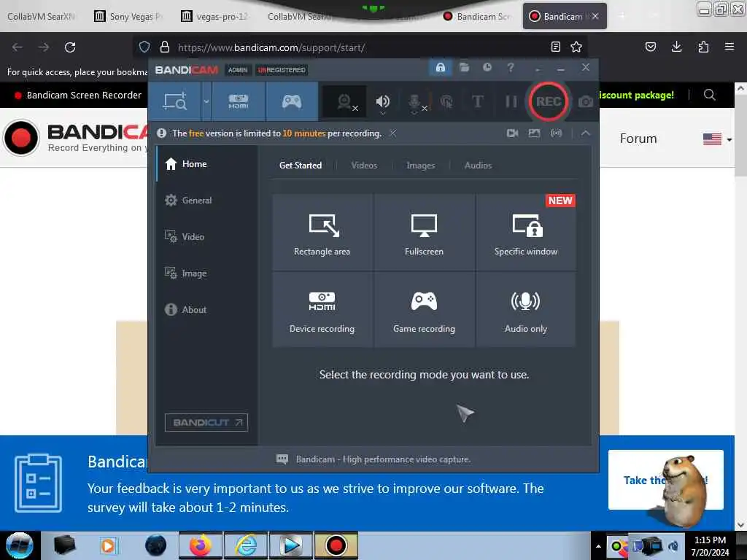Show hidden system tray icons arrow
Image resolution: width=747 pixels, height=560 pixels.
coord(598,546)
